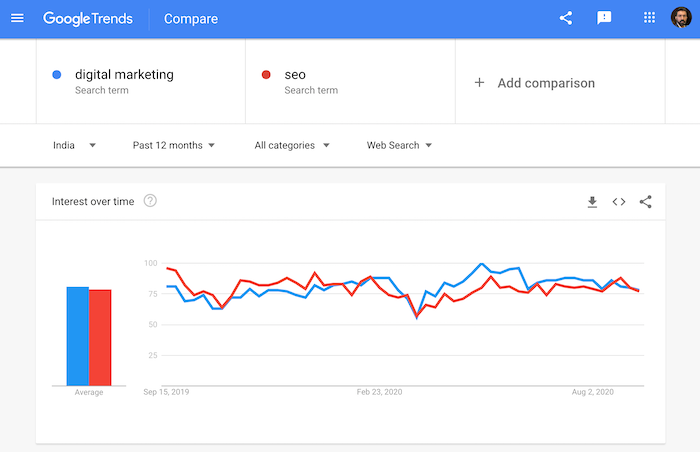The image size is (700, 452).
Task: Open the hamburger main menu
Action: tap(17, 18)
